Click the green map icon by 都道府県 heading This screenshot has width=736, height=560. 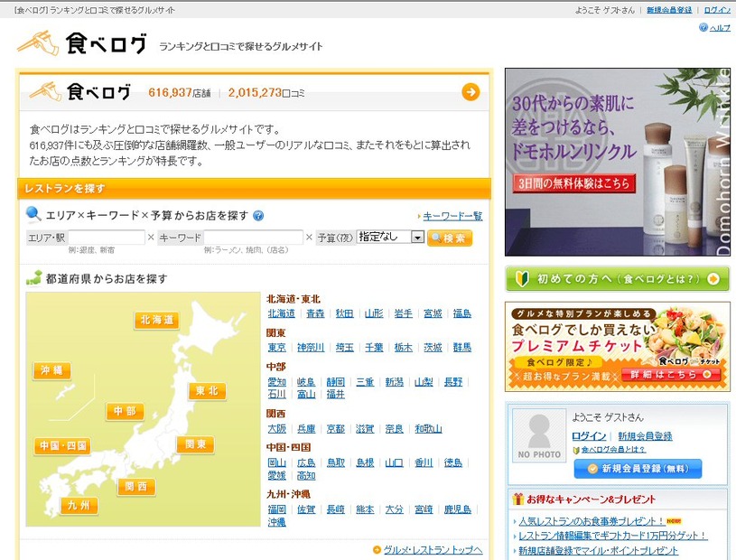(x=33, y=278)
